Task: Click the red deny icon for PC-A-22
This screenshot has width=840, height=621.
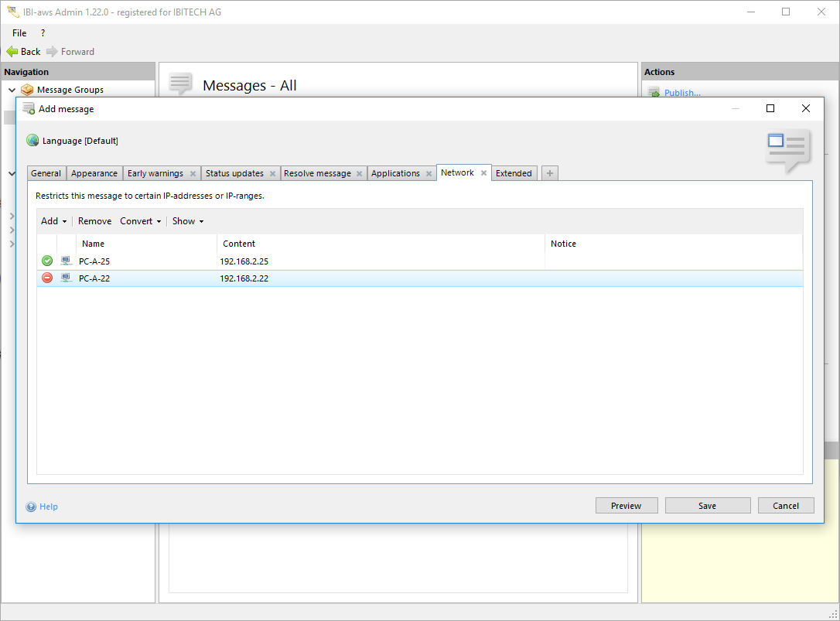Action: tap(47, 278)
